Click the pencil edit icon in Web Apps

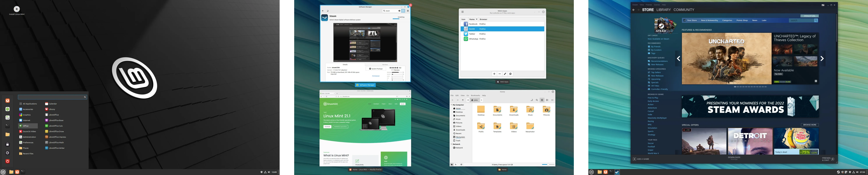click(505, 74)
